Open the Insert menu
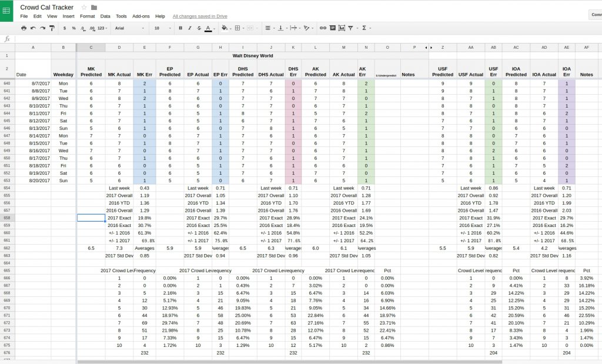The width and height of the screenshot is (602, 364). point(68,16)
